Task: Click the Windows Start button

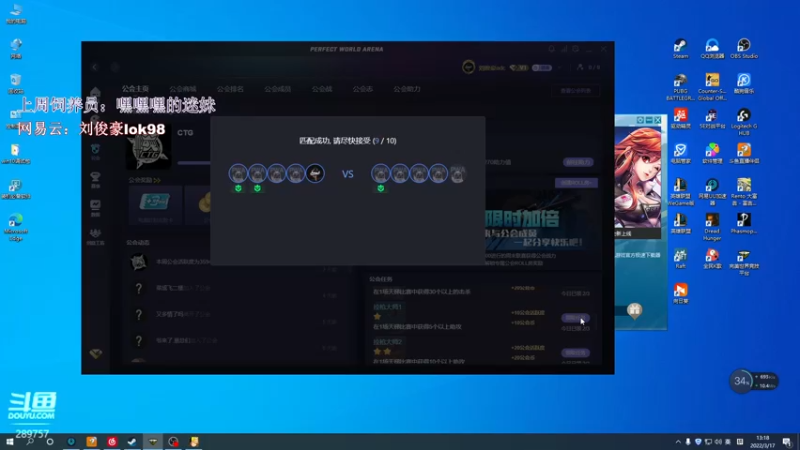Action: (x=9, y=442)
